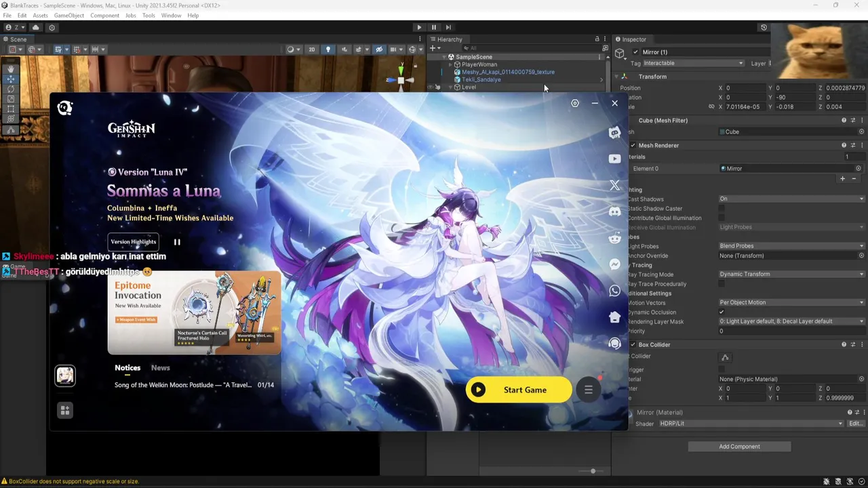Open the customer support headset icon
Viewport: 868px width, 488px height.
614,344
